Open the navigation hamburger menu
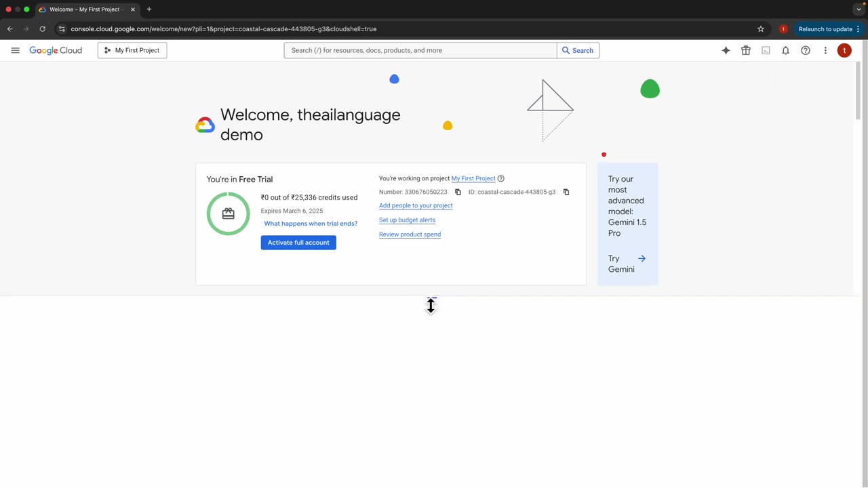Screen dimensions: 868x488 (15, 50)
